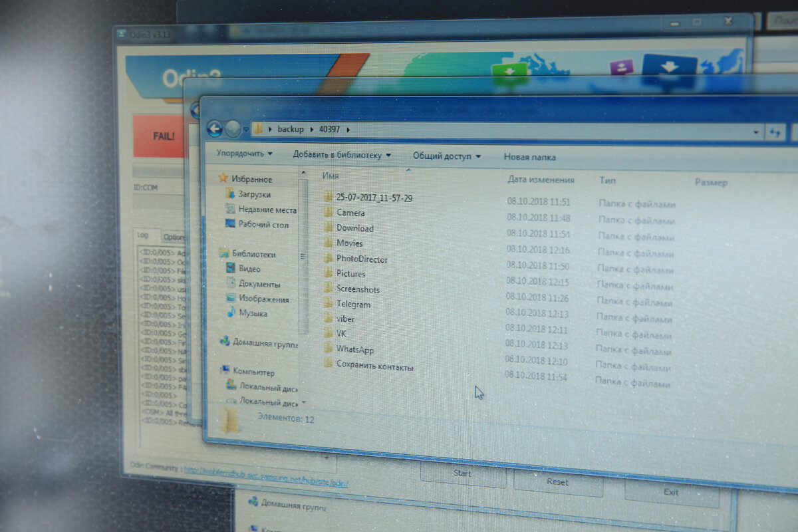This screenshot has height=532, width=798.
Task: Open Недавние места in navigation pane
Action: point(261,209)
